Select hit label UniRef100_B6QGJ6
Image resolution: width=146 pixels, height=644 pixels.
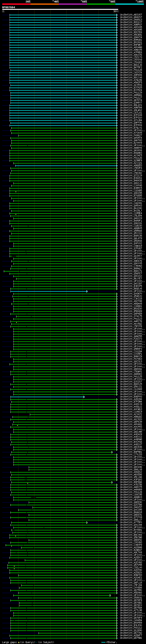click(131, 289)
